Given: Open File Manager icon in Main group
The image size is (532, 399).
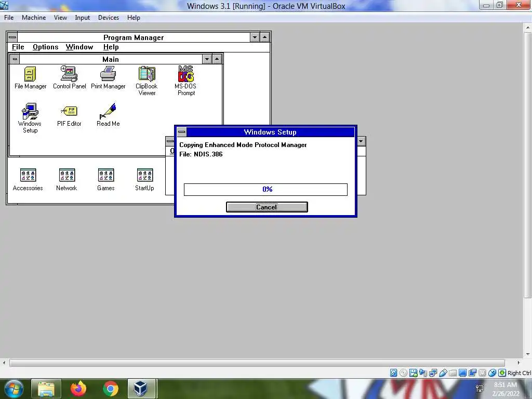Looking at the screenshot, I should 30,78.
